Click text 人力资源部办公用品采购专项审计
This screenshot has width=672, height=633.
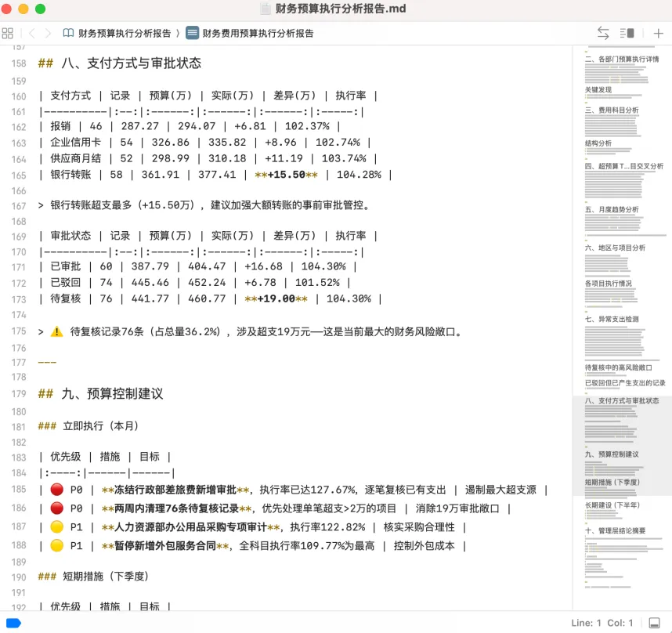(191, 527)
